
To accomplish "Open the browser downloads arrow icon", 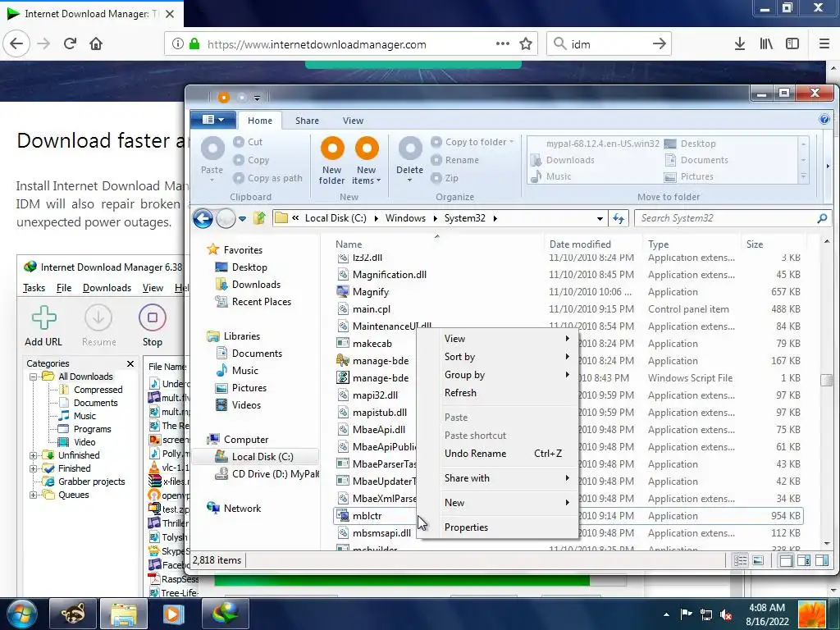I will (739, 44).
